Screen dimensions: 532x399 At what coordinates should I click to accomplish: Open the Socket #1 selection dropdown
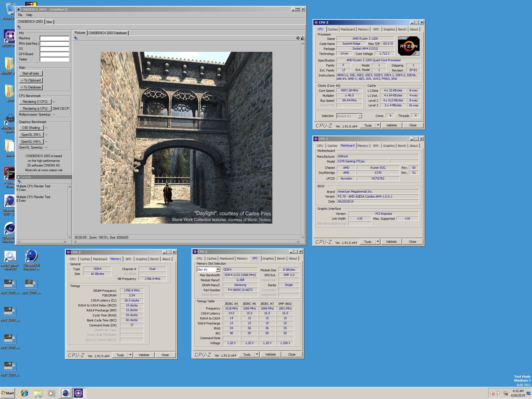point(360,116)
